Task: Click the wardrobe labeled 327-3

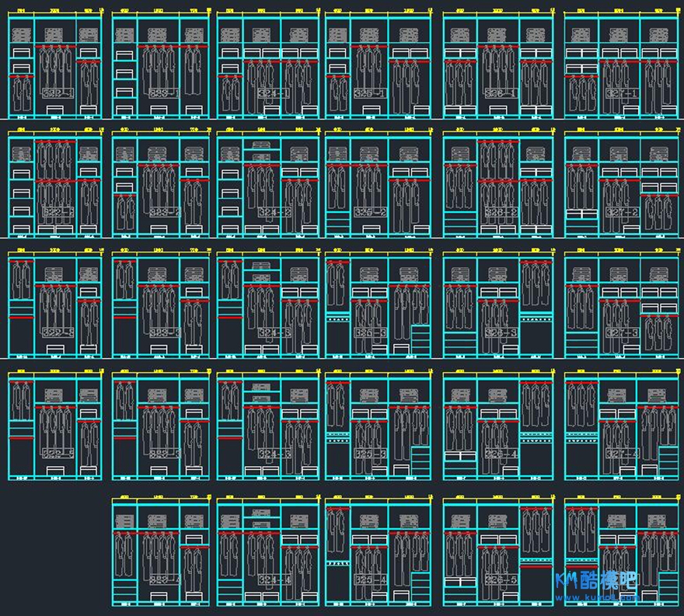Action: [620, 332]
